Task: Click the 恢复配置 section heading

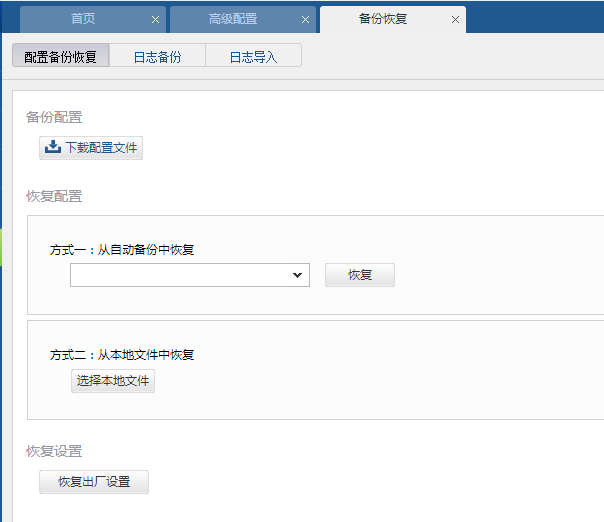Action: click(x=54, y=196)
